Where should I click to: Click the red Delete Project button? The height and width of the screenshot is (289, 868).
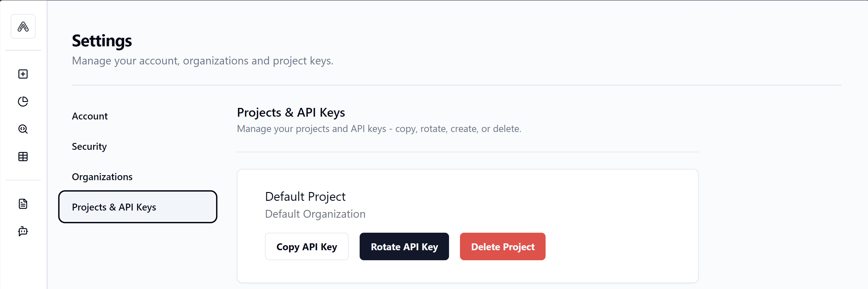[502, 246]
